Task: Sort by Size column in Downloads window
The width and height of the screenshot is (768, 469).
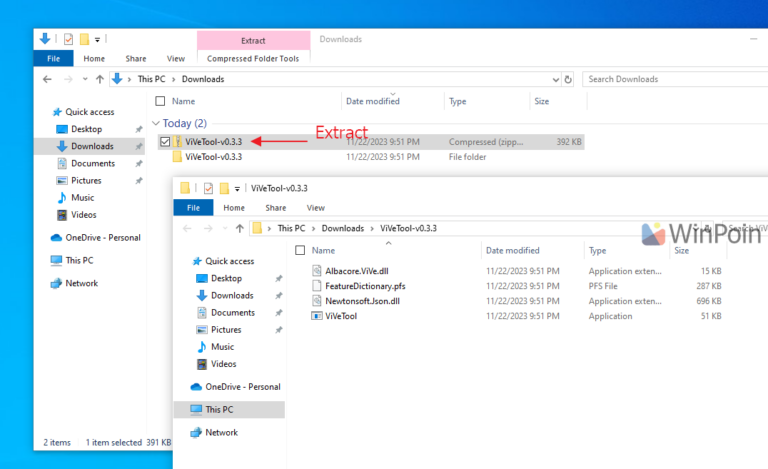Action: click(541, 101)
